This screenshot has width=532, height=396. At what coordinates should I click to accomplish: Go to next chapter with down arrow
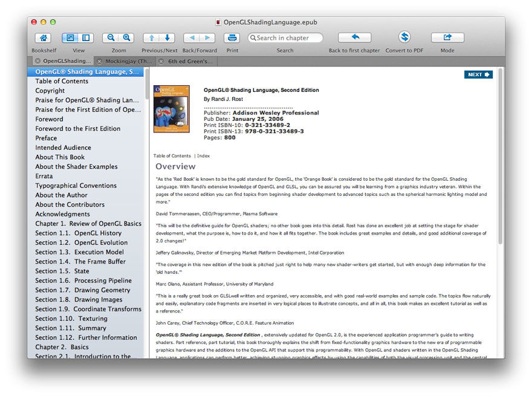(x=167, y=37)
